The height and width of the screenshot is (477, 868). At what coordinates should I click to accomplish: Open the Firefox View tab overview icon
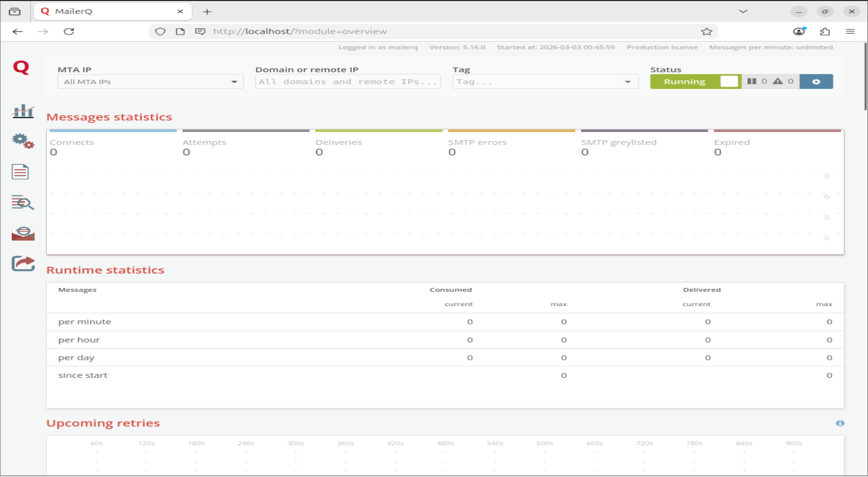point(15,11)
